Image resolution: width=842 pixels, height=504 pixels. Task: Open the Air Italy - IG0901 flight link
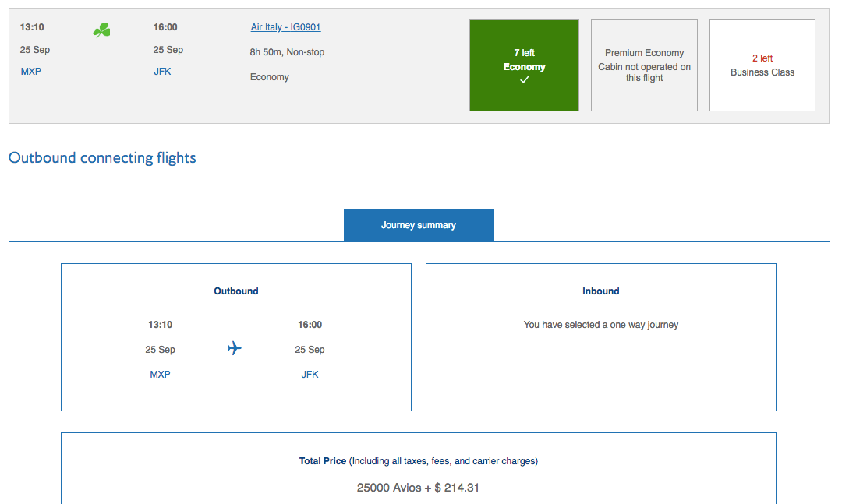pyautogui.click(x=285, y=27)
